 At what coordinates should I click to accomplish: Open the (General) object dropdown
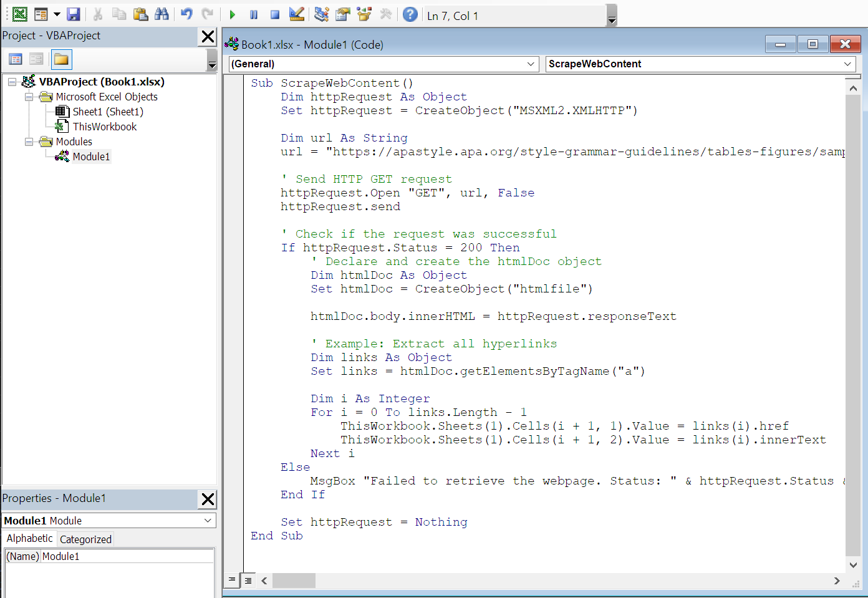click(531, 64)
